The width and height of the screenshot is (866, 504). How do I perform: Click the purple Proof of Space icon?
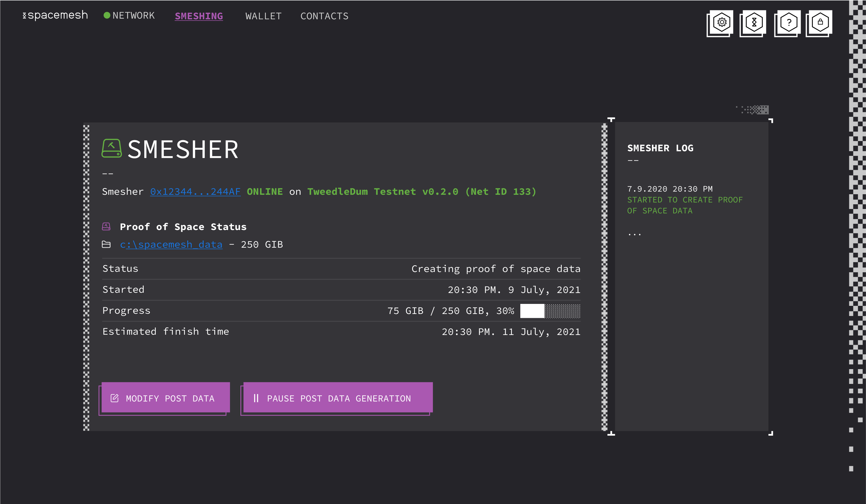point(106,227)
